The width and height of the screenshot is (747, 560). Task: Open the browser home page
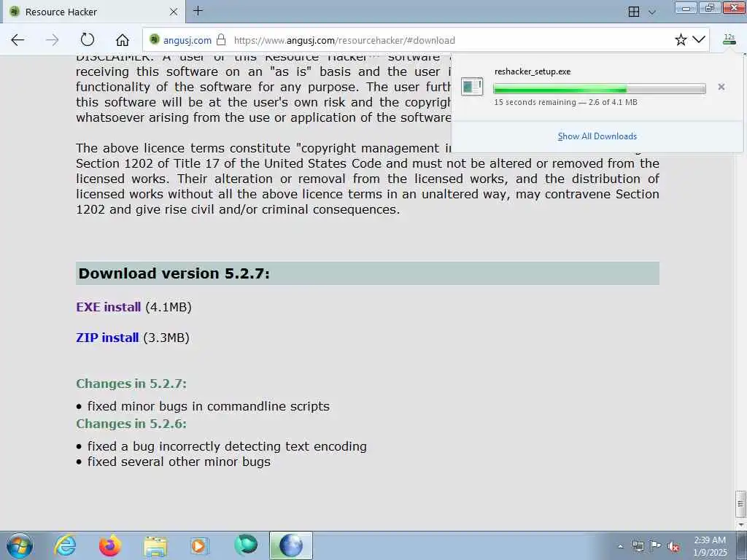[123, 40]
